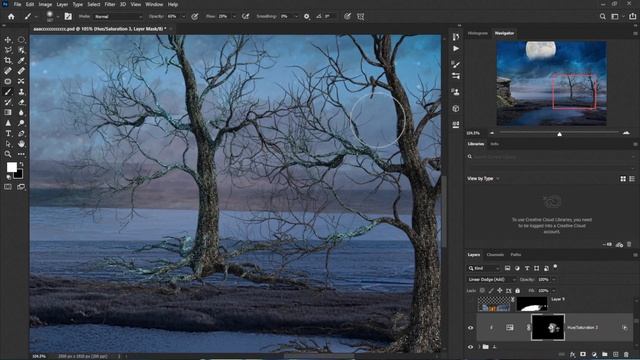Select the Move tool

pos(8,40)
